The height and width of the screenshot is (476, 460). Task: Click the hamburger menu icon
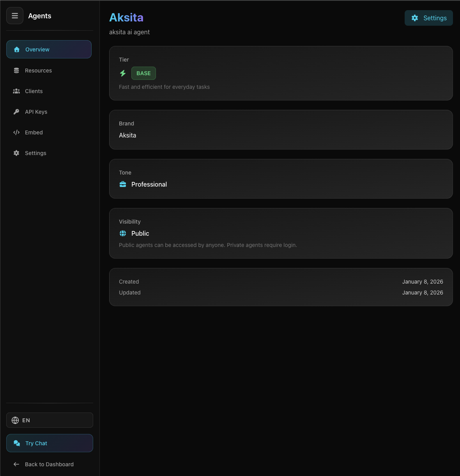[x=15, y=16]
